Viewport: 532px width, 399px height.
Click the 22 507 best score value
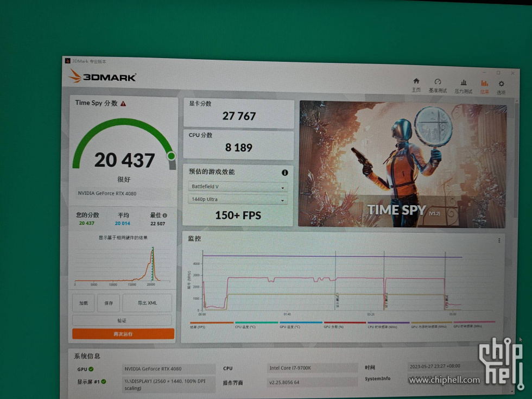[158, 224]
